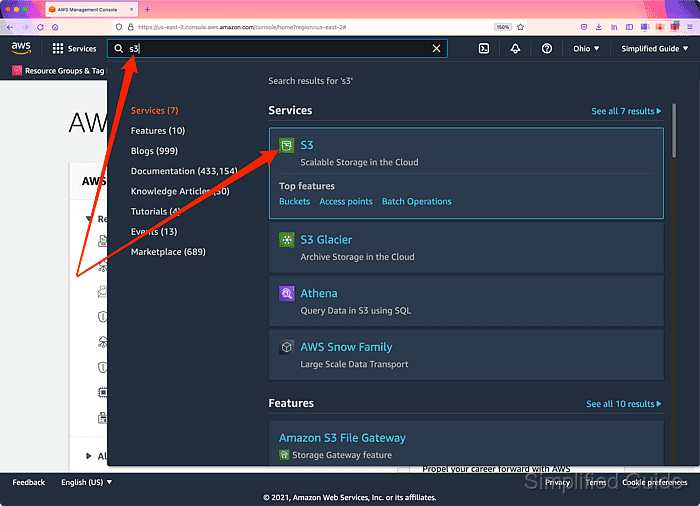Click the 150% zoom indicator
This screenshot has height=506, width=700.
coord(503,27)
